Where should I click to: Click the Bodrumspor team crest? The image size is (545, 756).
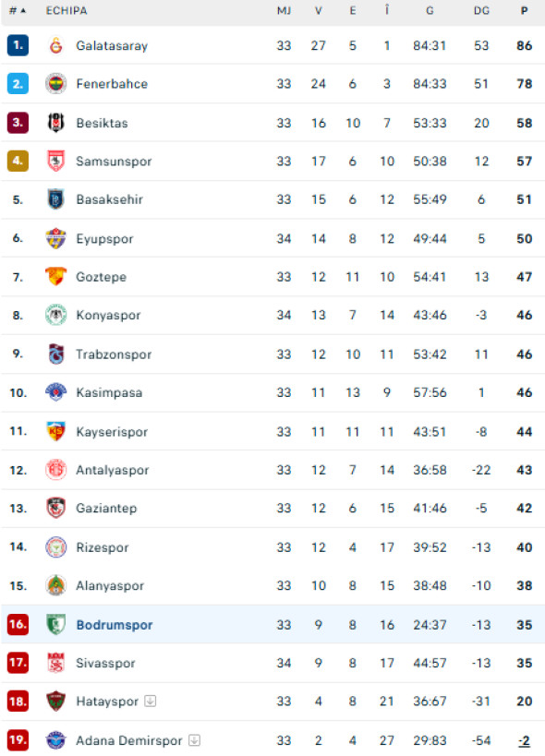tap(56, 624)
